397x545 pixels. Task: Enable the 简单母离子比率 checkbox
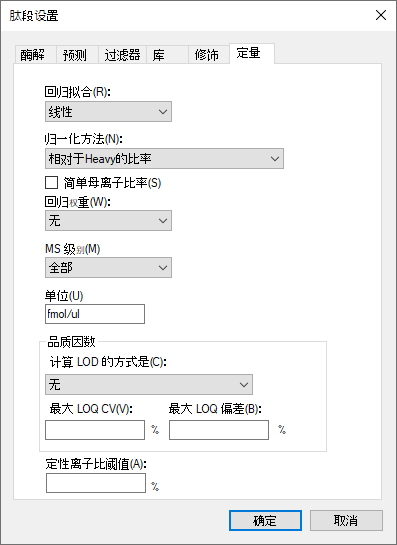(x=51, y=182)
